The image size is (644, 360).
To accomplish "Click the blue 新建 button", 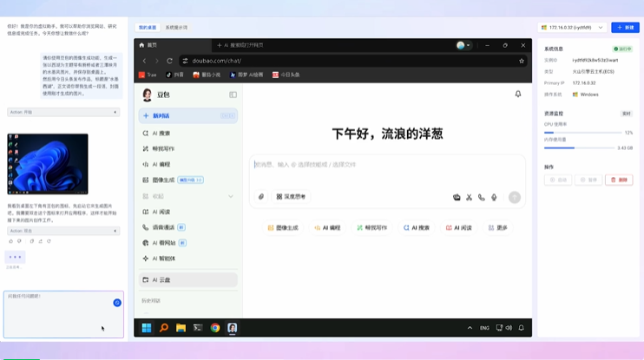I will coord(625,28).
